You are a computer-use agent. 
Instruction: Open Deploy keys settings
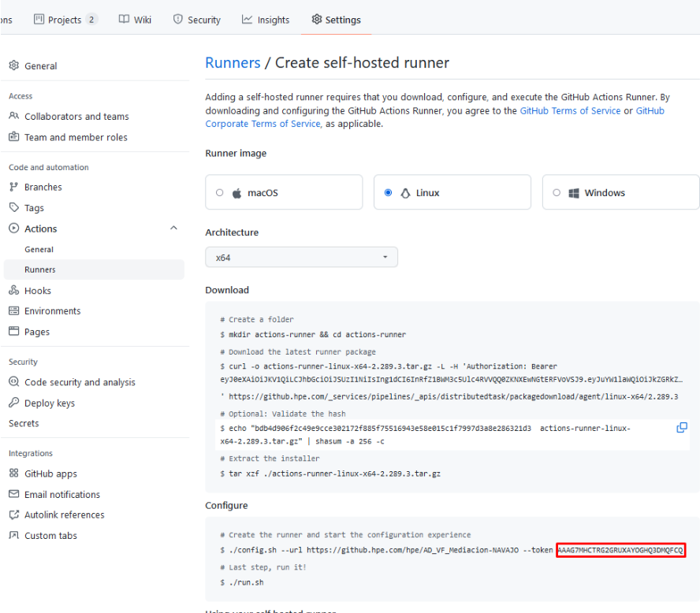[x=50, y=403]
